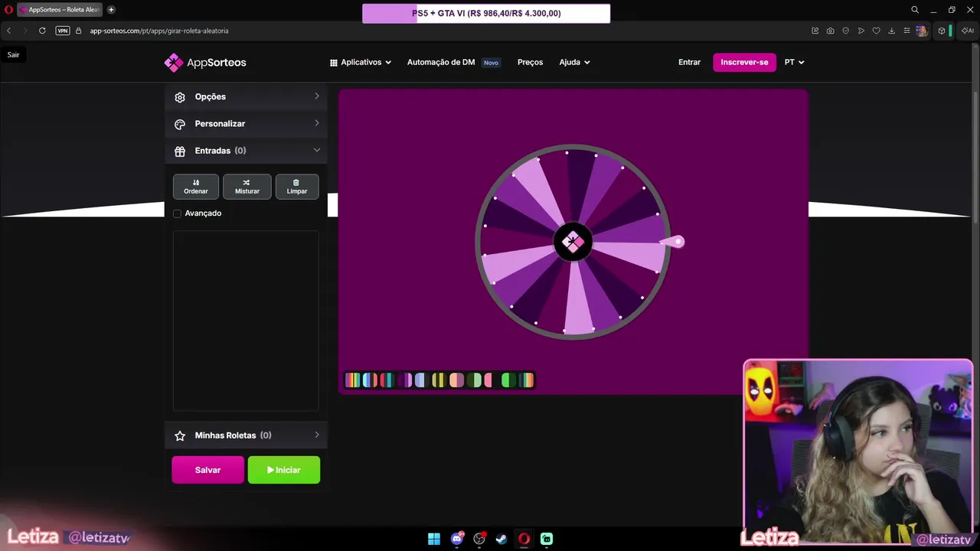Image resolution: width=980 pixels, height=551 pixels.
Task: Open Steam from the taskbar
Action: (x=501, y=539)
